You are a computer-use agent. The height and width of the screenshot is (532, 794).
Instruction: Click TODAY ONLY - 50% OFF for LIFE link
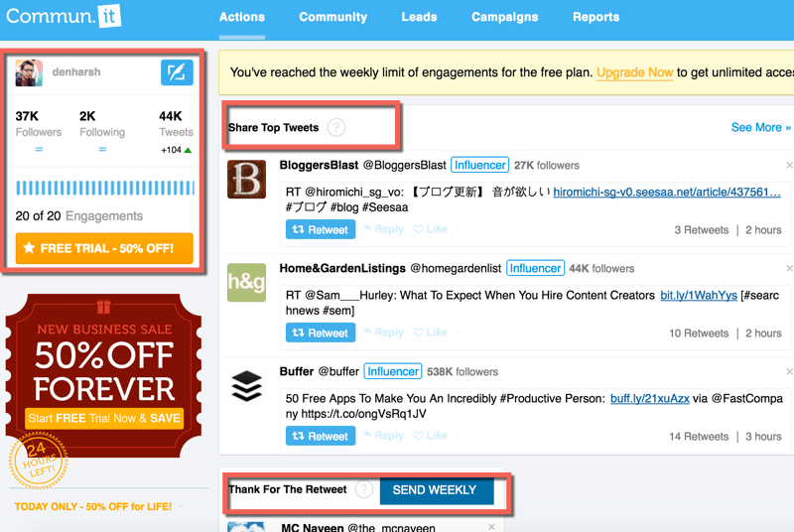[x=93, y=507]
